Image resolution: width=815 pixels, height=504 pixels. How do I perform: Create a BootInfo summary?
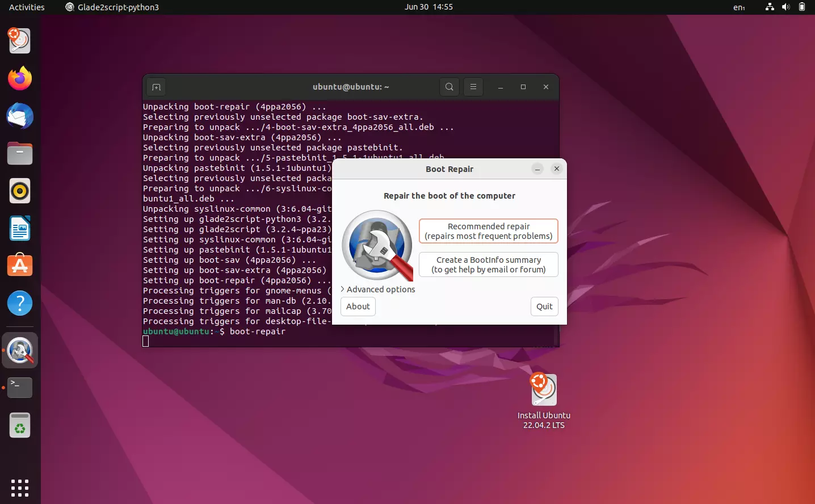click(488, 264)
